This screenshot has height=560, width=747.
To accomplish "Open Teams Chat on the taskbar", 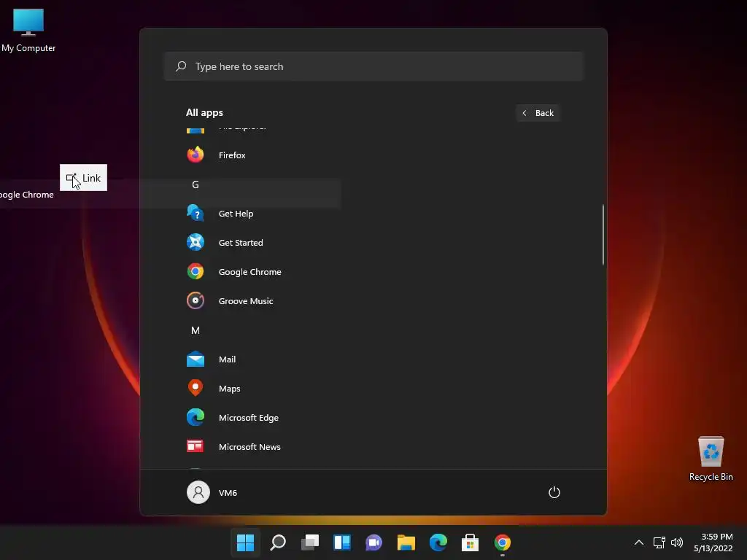I will (374, 542).
